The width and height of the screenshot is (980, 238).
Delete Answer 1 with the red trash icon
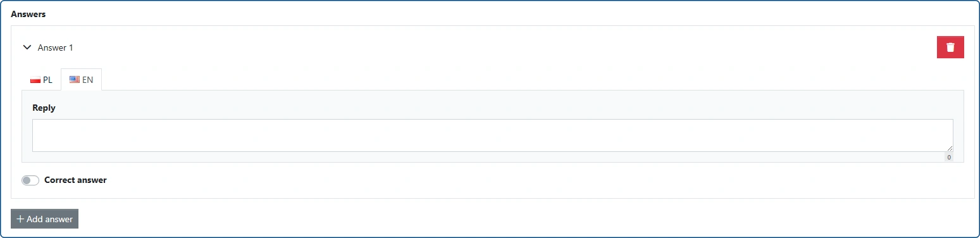coord(950,47)
